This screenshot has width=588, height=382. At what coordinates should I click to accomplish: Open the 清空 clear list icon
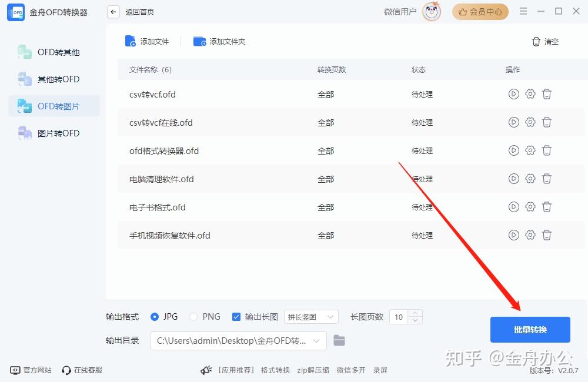point(536,42)
